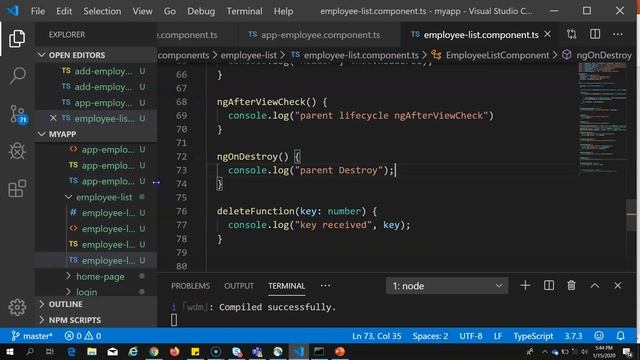Split the editor to the right

(595, 34)
